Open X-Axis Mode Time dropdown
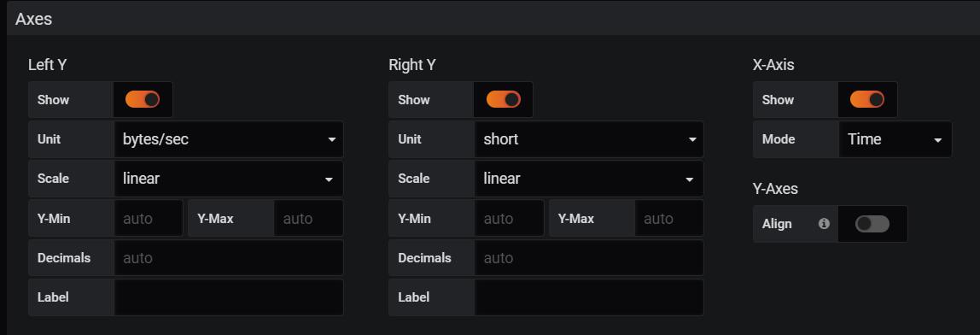Screen dimensions: 980x335 point(895,139)
